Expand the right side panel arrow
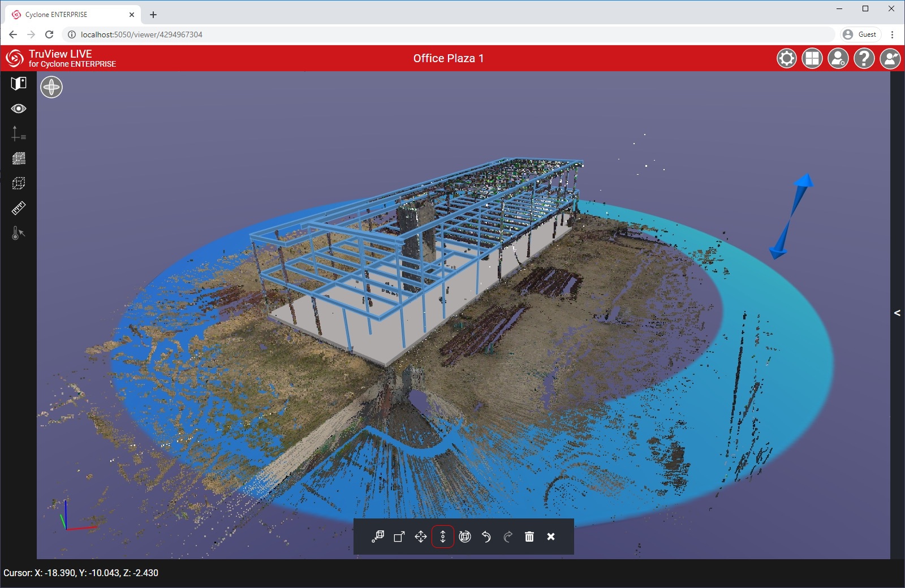This screenshot has height=588, width=905. click(897, 313)
